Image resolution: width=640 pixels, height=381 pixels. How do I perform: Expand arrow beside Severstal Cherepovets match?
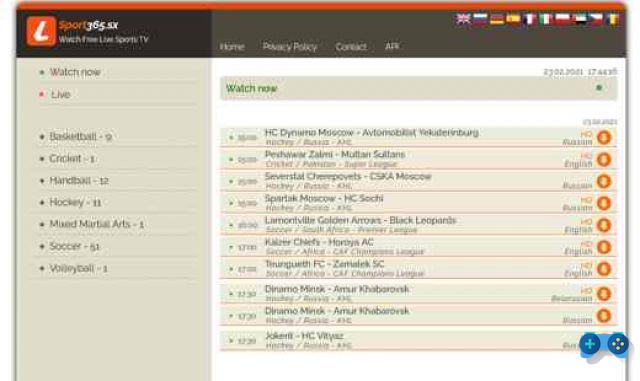pyautogui.click(x=231, y=181)
